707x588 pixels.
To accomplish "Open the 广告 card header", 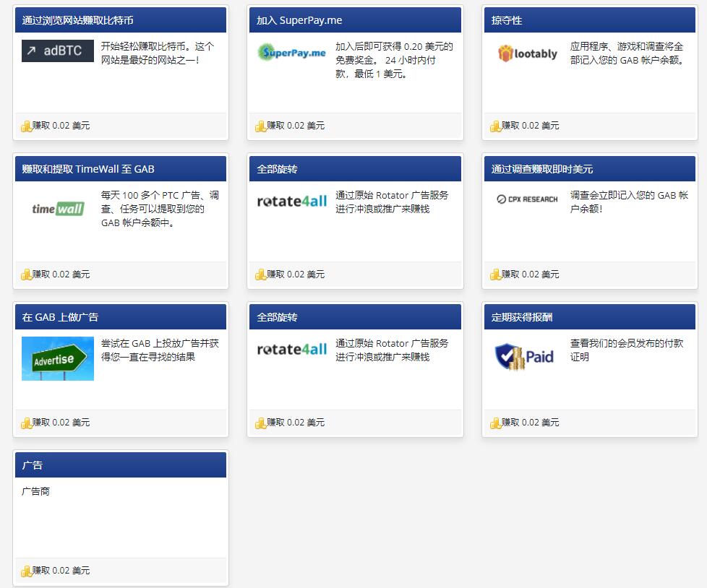I will pyautogui.click(x=121, y=465).
